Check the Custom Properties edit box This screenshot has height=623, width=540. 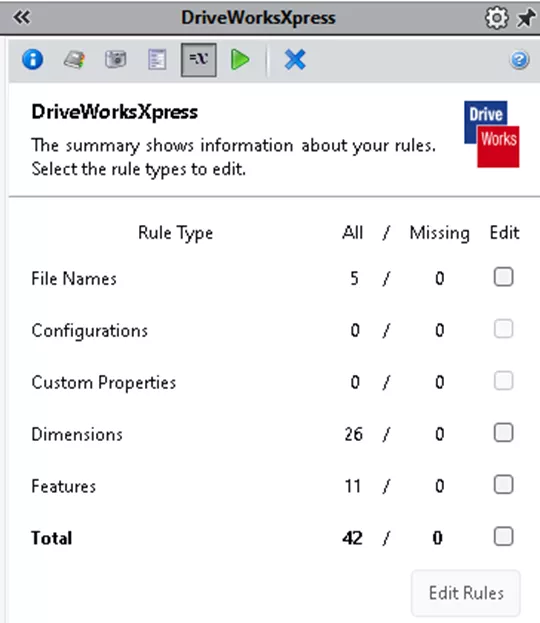(x=503, y=381)
